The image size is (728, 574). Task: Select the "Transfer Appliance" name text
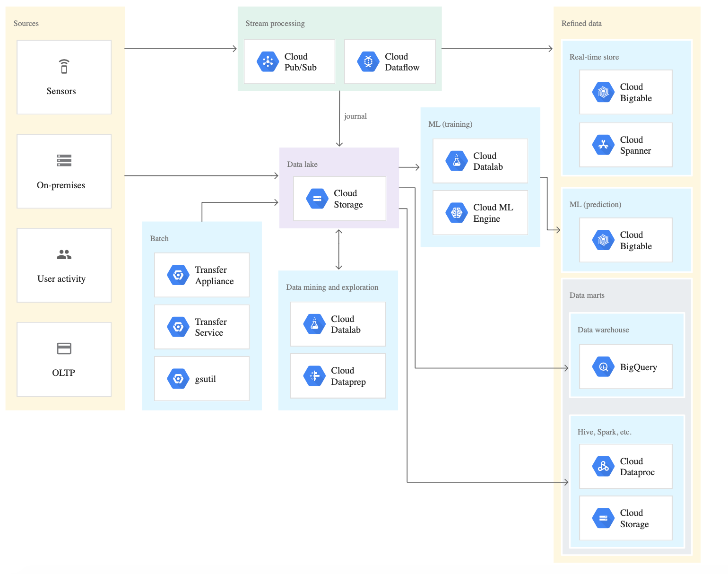(215, 276)
